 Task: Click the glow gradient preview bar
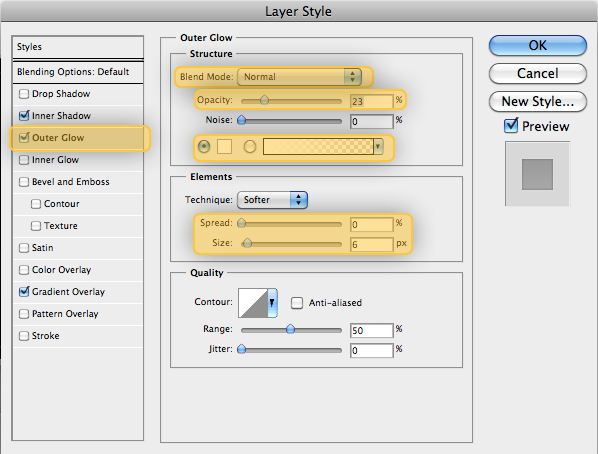pyautogui.click(x=318, y=147)
